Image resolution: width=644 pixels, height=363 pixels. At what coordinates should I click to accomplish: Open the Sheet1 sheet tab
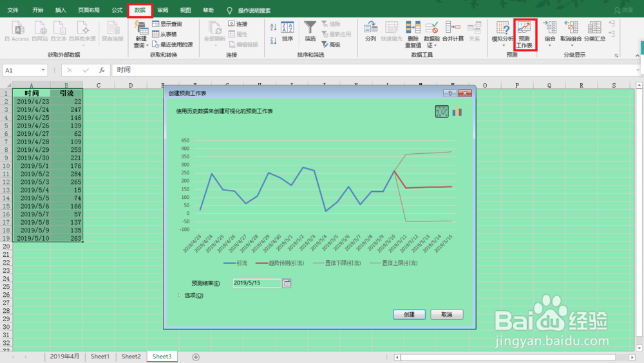point(100,357)
